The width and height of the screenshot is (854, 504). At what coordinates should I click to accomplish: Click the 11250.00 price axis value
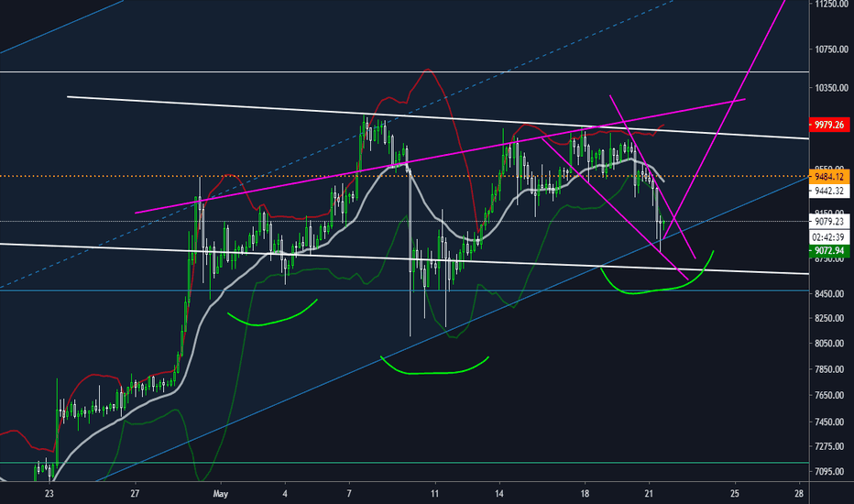[x=832, y=4]
